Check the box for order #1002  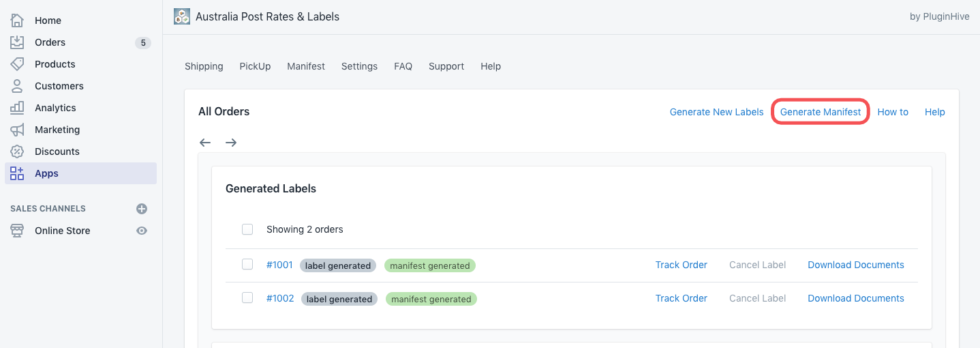(x=247, y=298)
